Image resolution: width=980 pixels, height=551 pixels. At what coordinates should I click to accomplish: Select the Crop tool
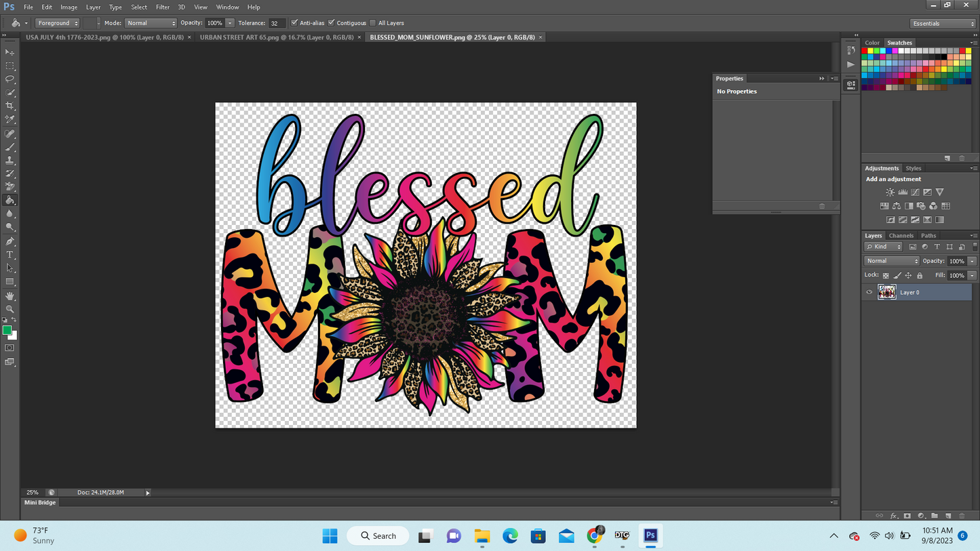9,106
